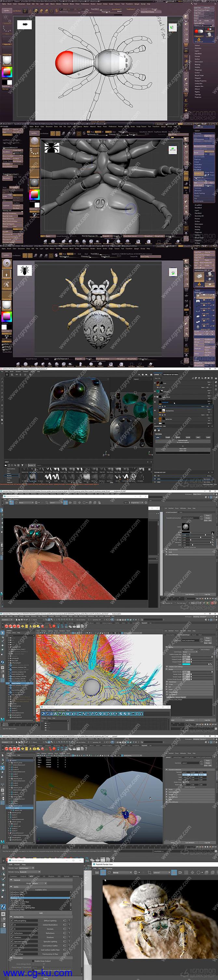Open Zplugin menu in the ZSphere ZBrush window

tap(137, 4)
